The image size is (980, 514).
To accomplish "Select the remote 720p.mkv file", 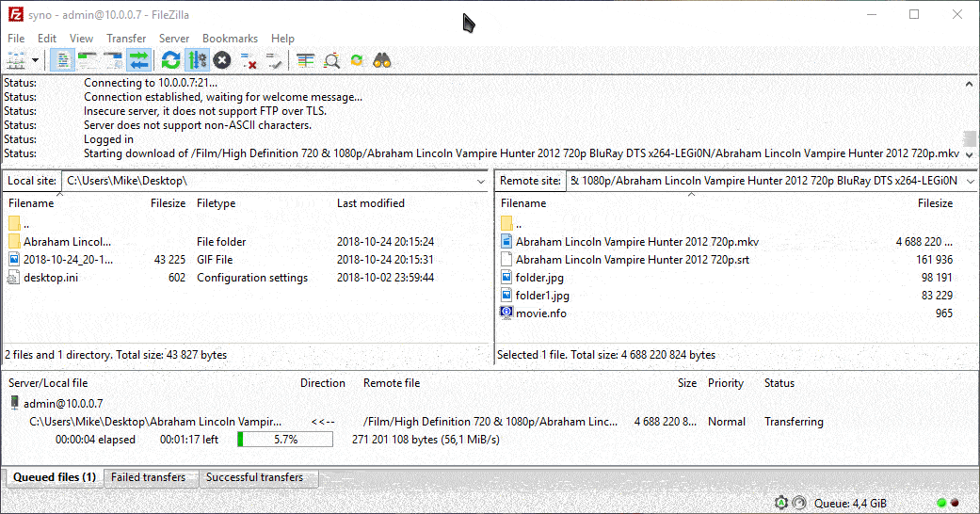I will click(637, 242).
